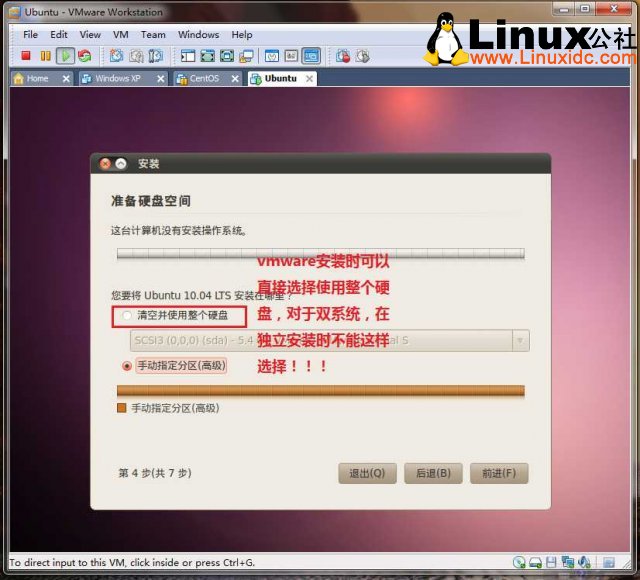Click the Quick Switch mode icon

pyautogui.click(x=207, y=56)
